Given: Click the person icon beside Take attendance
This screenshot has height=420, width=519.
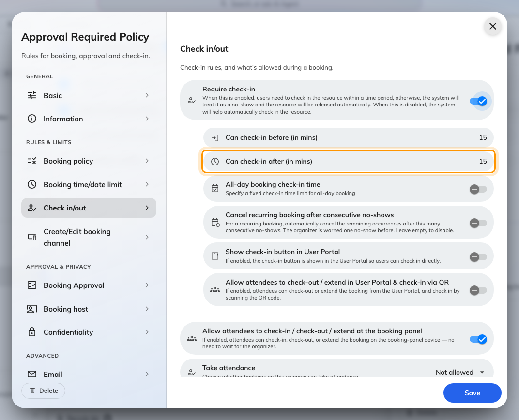Looking at the screenshot, I should coord(192,373).
